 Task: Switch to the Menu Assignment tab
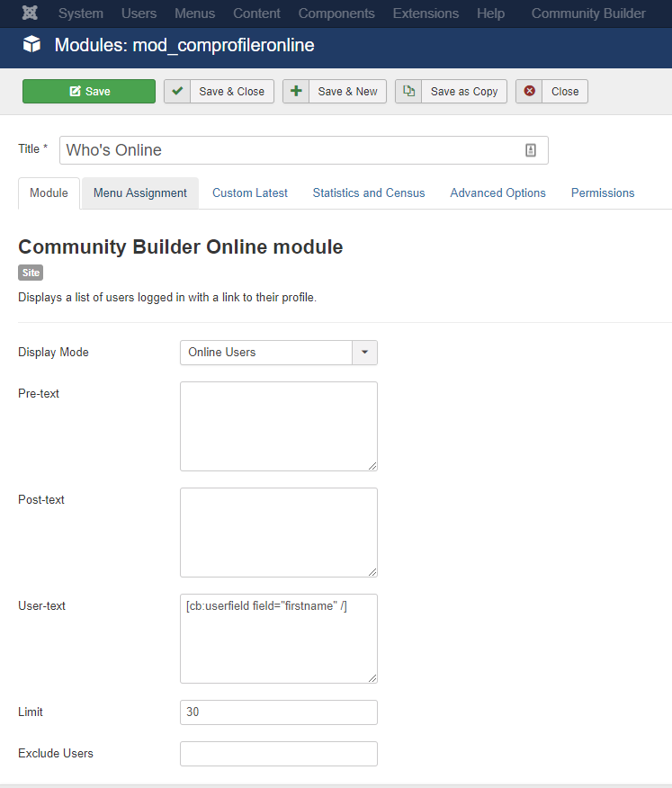click(x=140, y=193)
